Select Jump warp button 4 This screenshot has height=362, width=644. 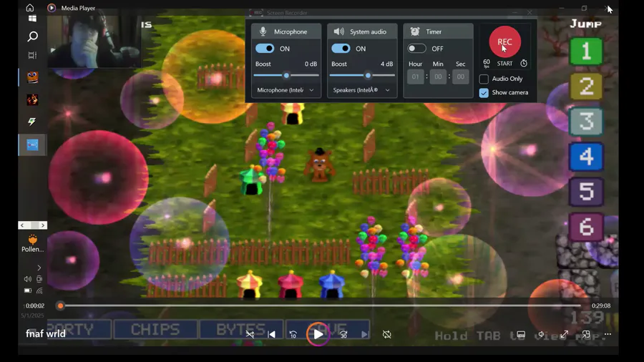586,157
